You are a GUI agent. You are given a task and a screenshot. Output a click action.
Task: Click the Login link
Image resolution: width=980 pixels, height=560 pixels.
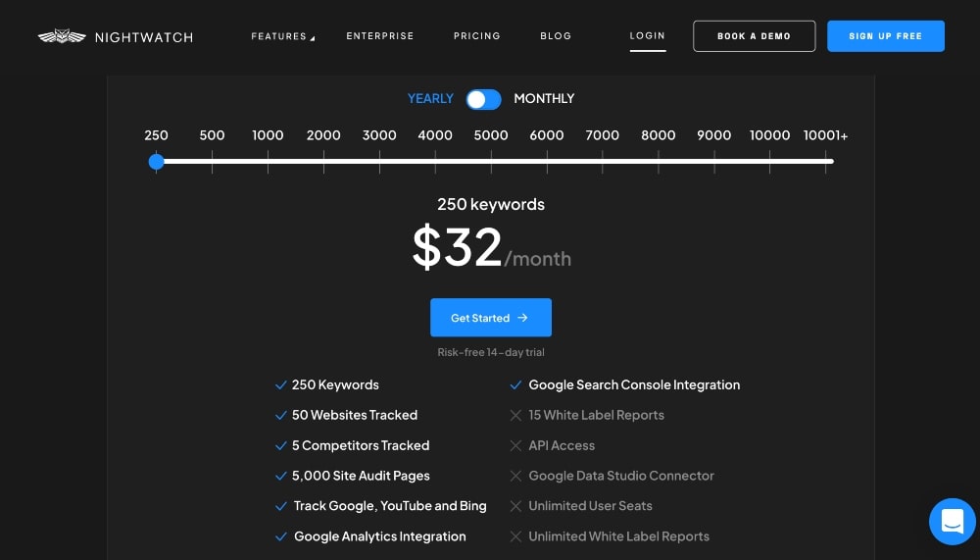tap(647, 36)
